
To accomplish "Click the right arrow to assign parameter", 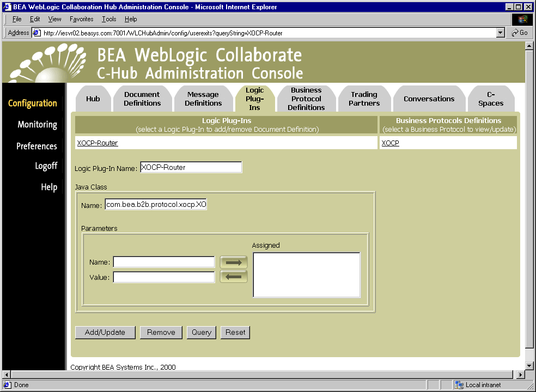I will tap(234, 262).
